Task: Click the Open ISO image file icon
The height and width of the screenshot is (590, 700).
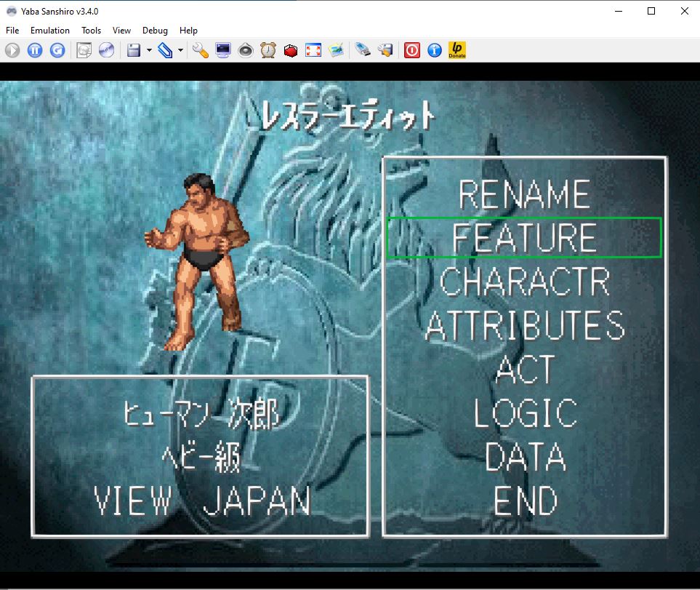Action: click(x=84, y=50)
